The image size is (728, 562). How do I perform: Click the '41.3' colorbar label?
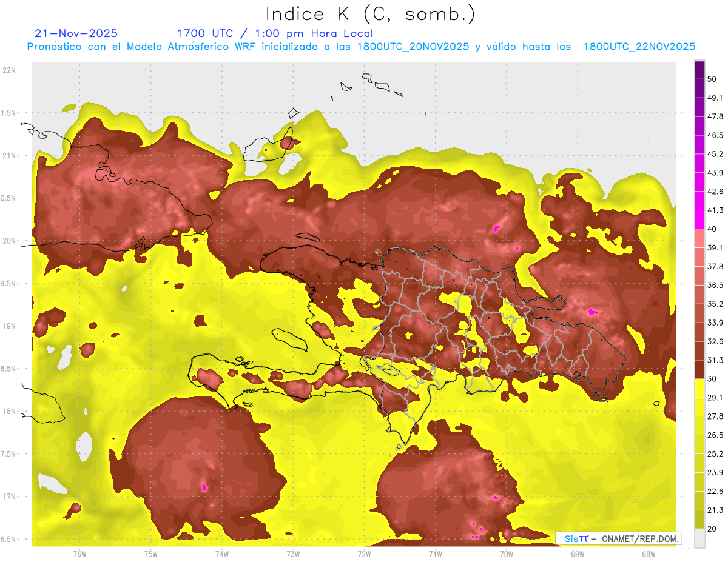[x=715, y=210]
